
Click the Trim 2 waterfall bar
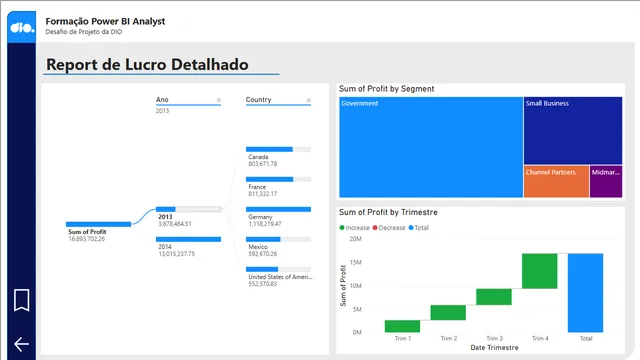(x=448, y=313)
